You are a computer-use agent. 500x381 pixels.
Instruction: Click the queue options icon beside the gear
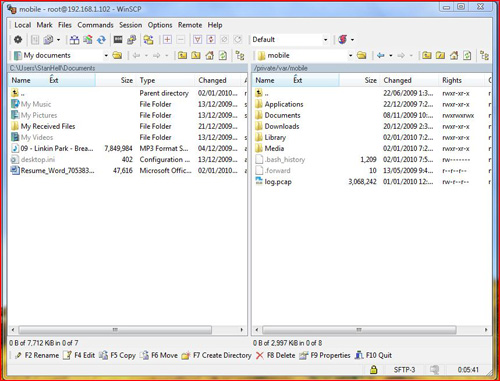35,40
